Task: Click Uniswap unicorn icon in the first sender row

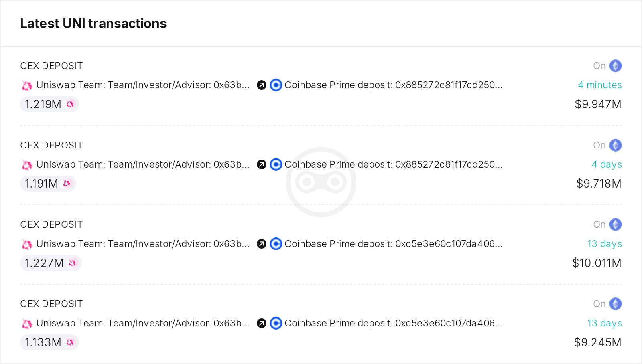Action: (27, 85)
